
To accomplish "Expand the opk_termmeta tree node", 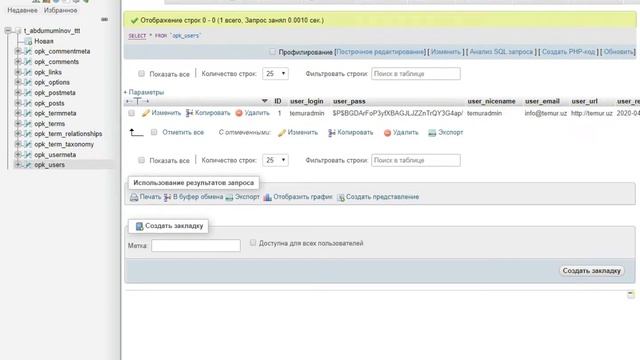I will pos(18,113).
